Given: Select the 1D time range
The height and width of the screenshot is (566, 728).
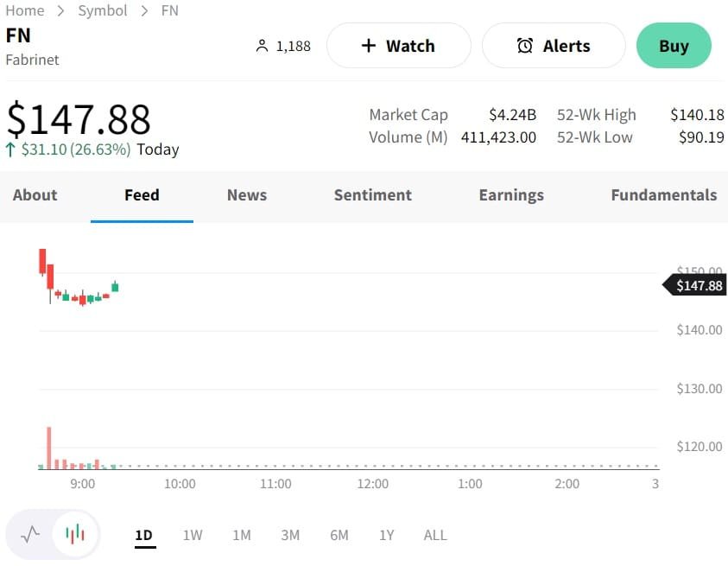Looking at the screenshot, I should pyautogui.click(x=143, y=535).
